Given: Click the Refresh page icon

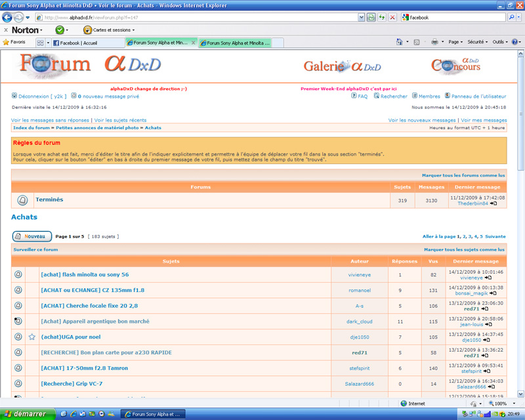Looking at the screenshot, I should coord(381,18).
